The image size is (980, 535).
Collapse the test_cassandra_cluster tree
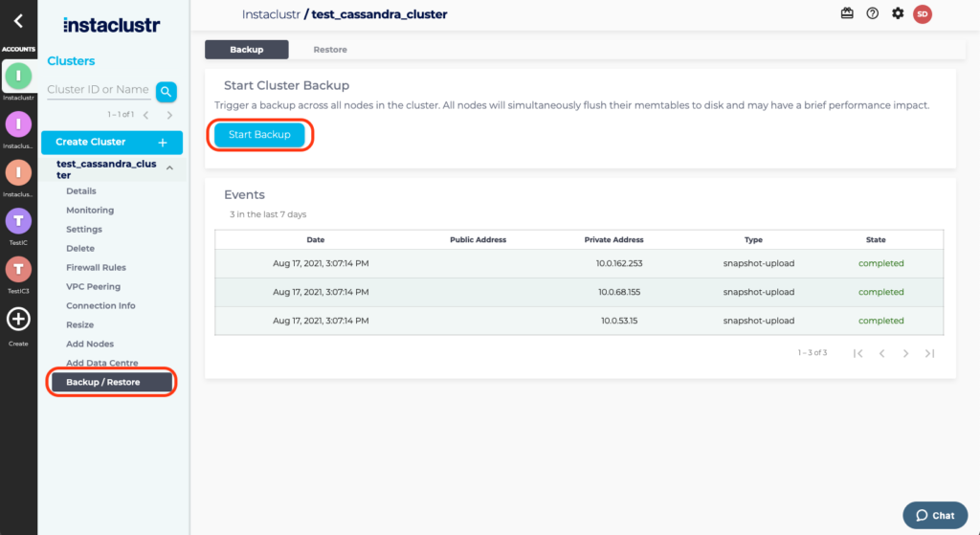coord(169,168)
